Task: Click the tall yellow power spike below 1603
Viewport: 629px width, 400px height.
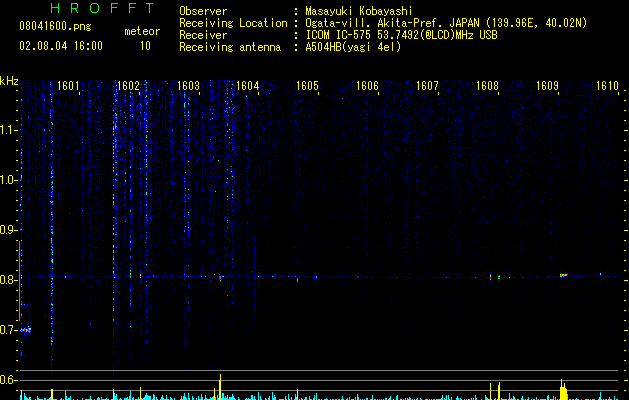Action: tap(220, 387)
